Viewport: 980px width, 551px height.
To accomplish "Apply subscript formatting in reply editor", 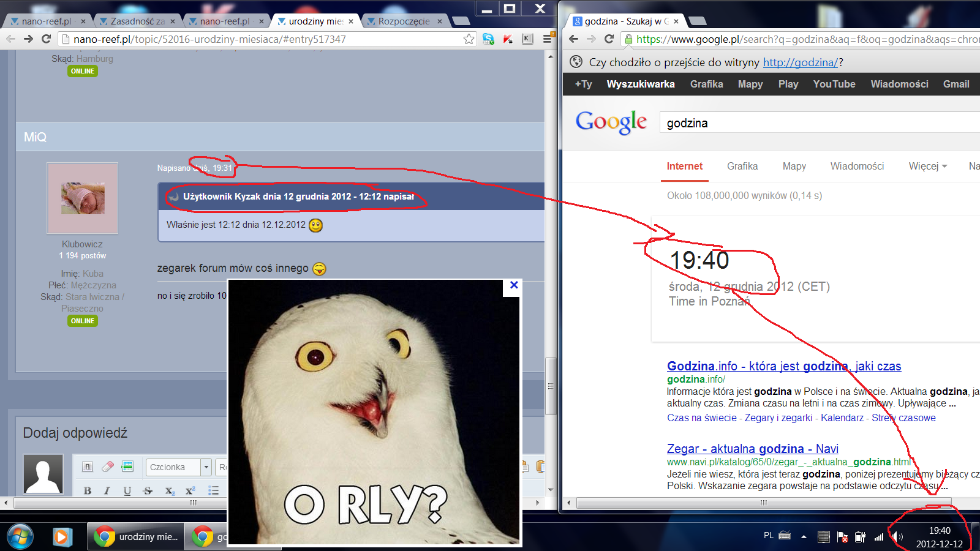I will point(170,490).
